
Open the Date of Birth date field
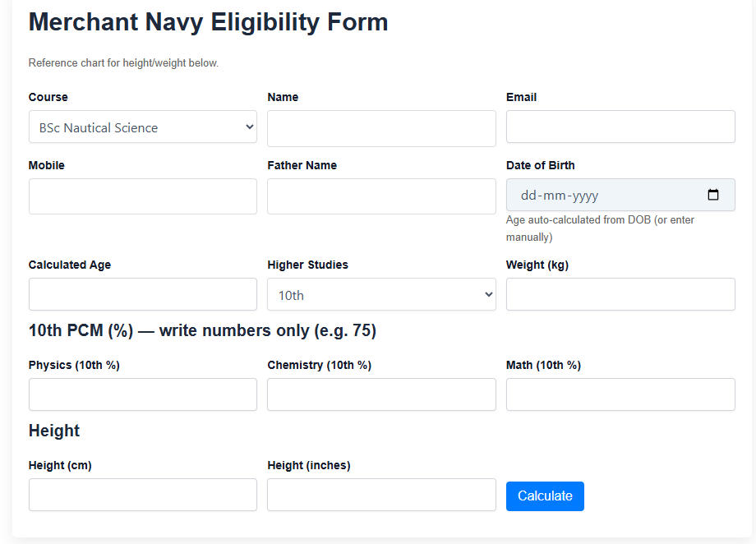608,195
